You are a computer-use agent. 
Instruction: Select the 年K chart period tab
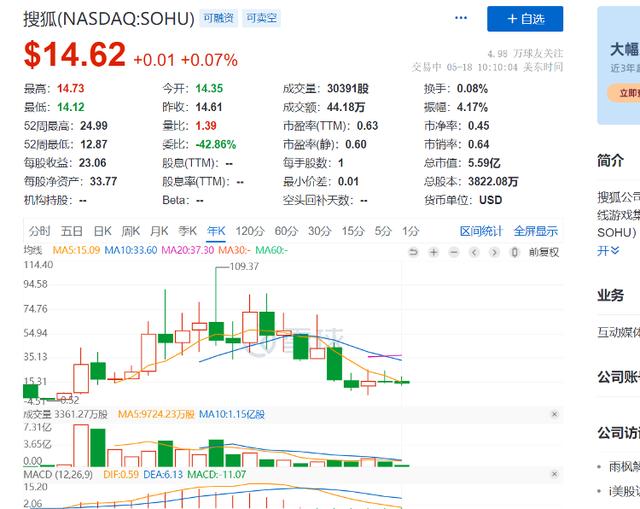216,231
